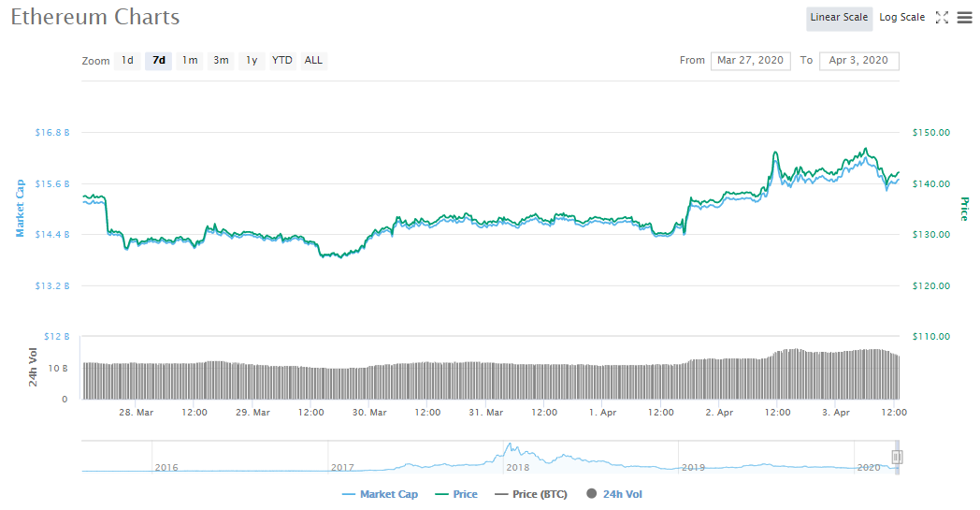Edit the From date field Mar 27, 2020
Viewport: 980px width, 510px height.
pyautogui.click(x=751, y=61)
